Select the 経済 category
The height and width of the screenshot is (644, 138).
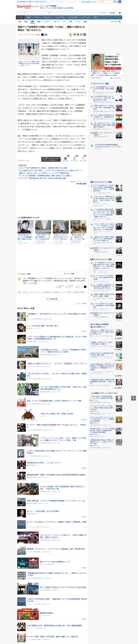39,21
